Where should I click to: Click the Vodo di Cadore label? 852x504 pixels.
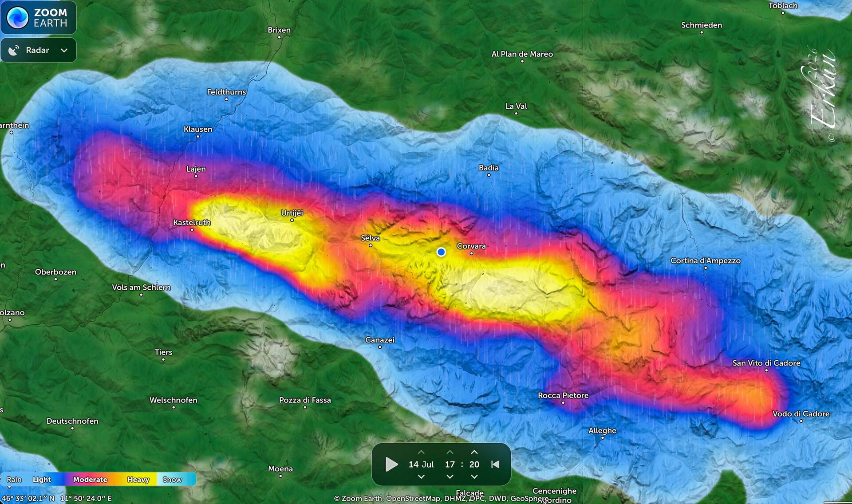(x=801, y=414)
